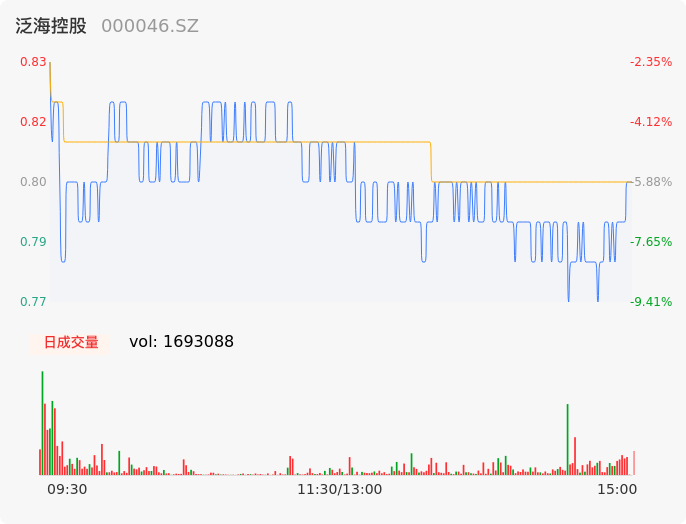Click the -2.35% percentage label
Screen dimensions: 686x524
click(651, 62)
